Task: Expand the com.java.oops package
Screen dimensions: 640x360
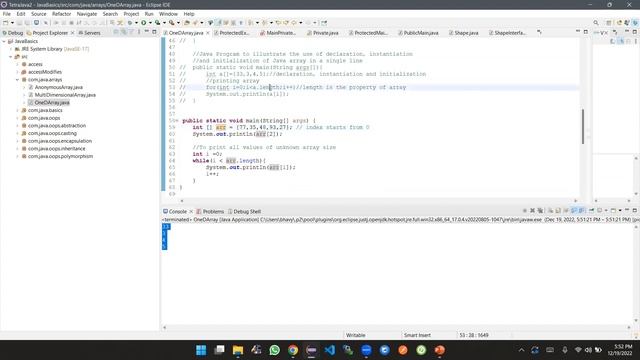Action: (18, 118)
